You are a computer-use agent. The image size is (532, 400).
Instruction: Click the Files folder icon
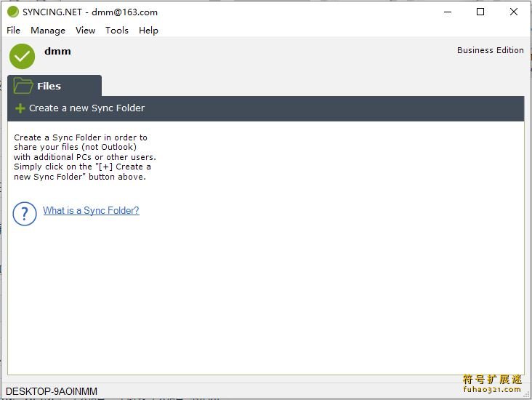coord(23,86)
